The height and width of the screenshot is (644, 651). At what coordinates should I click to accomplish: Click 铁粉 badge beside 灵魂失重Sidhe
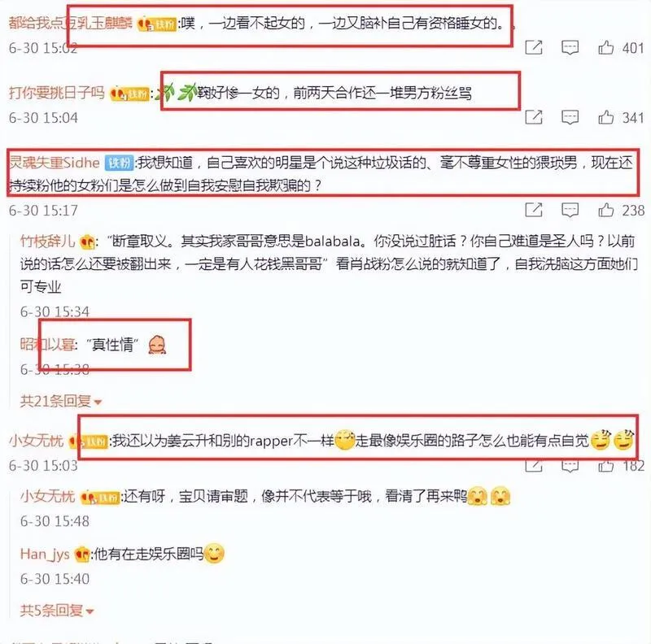(119, 163)
